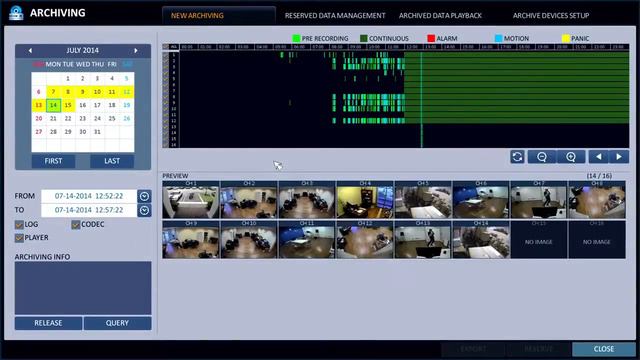Select July 22 in the calendar
This screenshot has width=640, height=360.
[68, 118]
